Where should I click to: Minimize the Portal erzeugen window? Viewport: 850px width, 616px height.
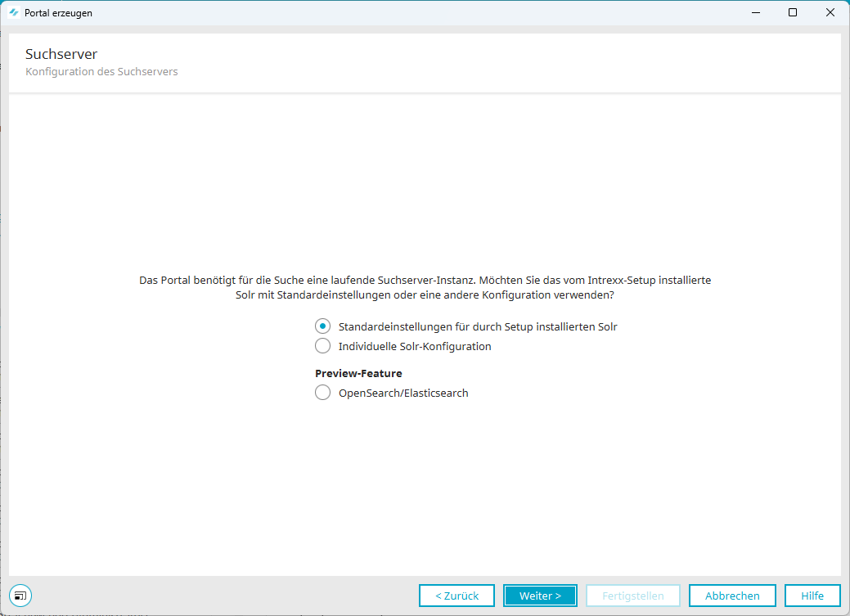tap(755, 13)
